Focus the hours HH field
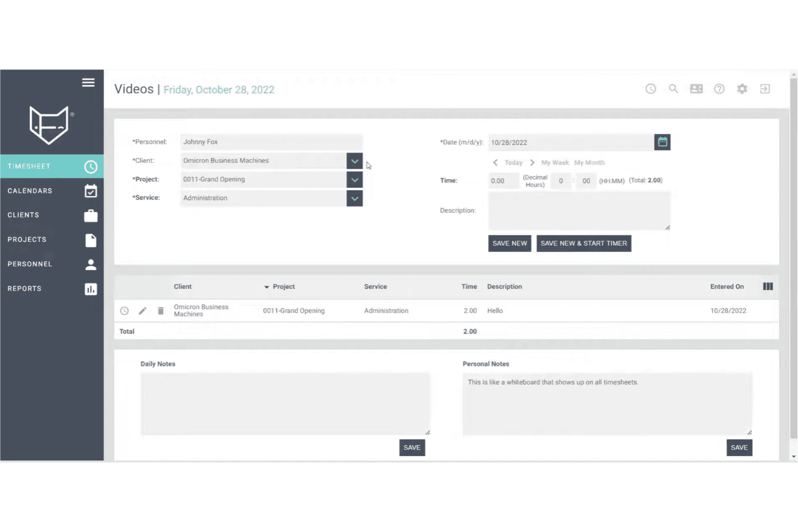The width and height of the screenshot is (798, 532). click(x=561, y=181)
